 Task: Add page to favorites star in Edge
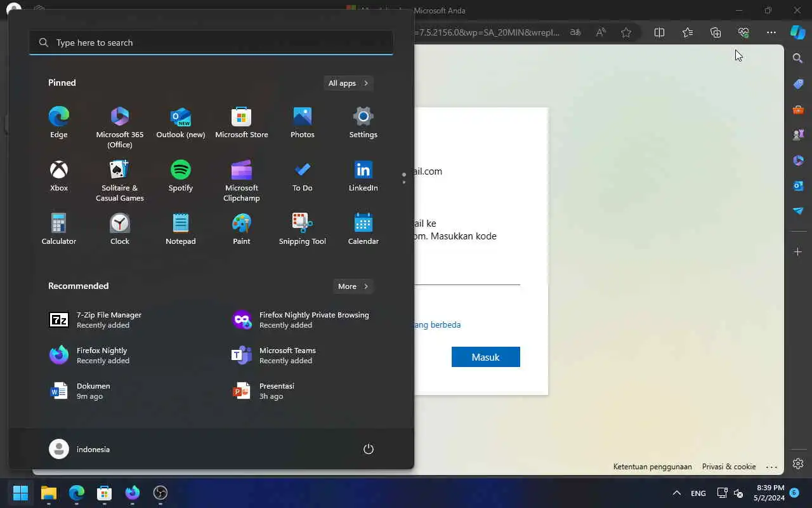coord(626,32)
